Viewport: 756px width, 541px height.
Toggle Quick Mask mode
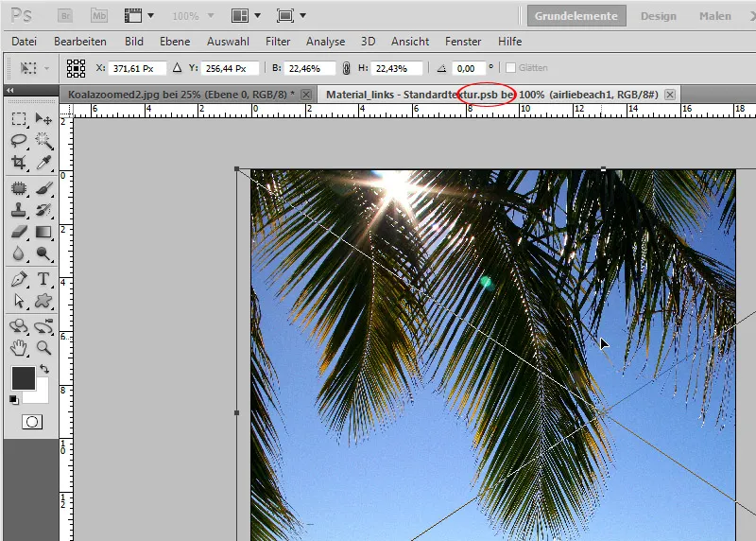pos(32,422)
